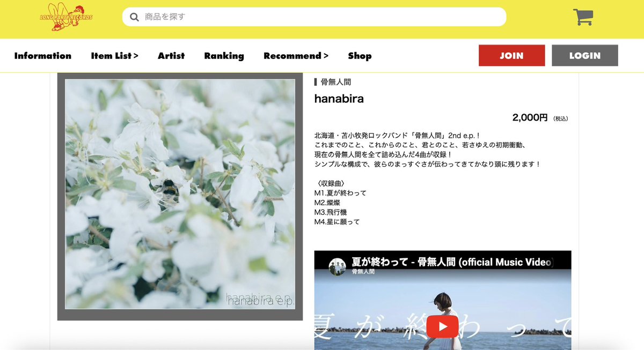Click the 骨無人間 artist label

(336, 82)
